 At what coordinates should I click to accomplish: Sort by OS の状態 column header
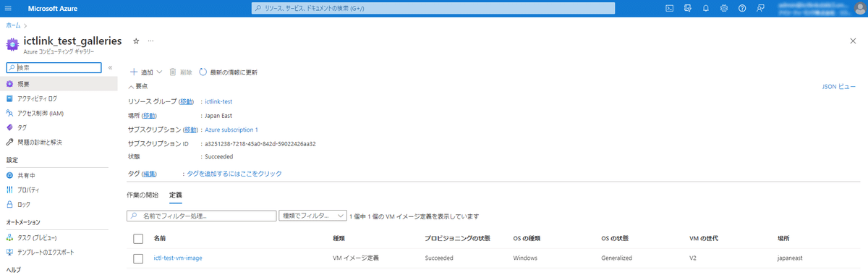pos(615,238)
